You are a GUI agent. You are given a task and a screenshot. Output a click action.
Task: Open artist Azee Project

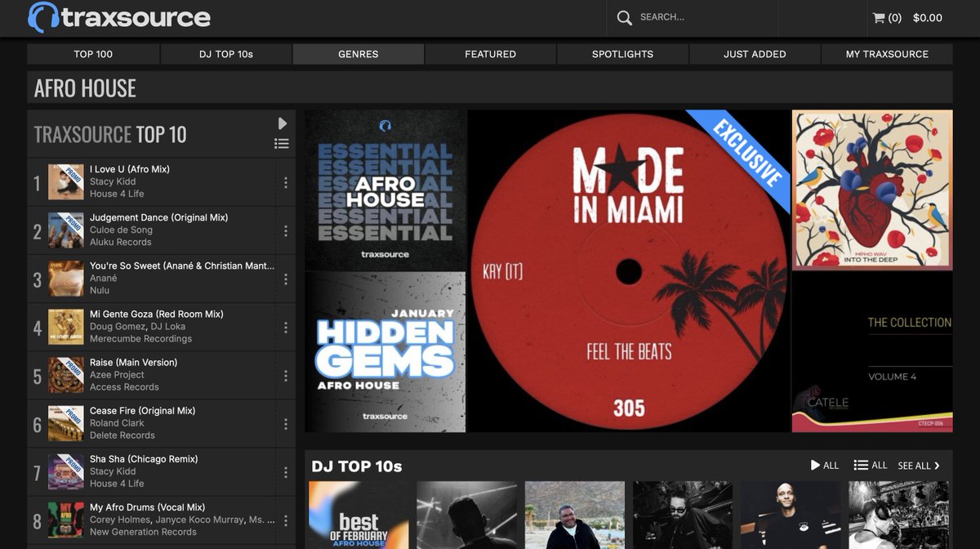(117, 374)
